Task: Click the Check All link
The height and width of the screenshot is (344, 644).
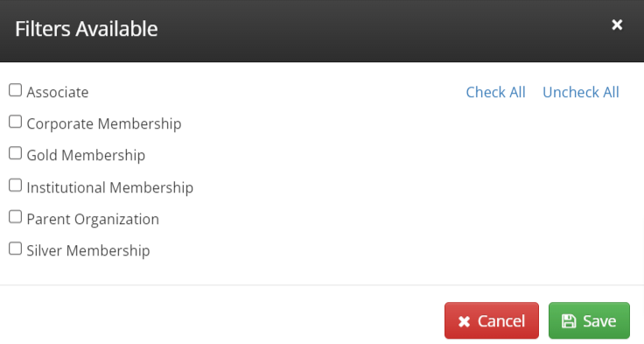Action: pyautogui.click(x=495, y=92)
